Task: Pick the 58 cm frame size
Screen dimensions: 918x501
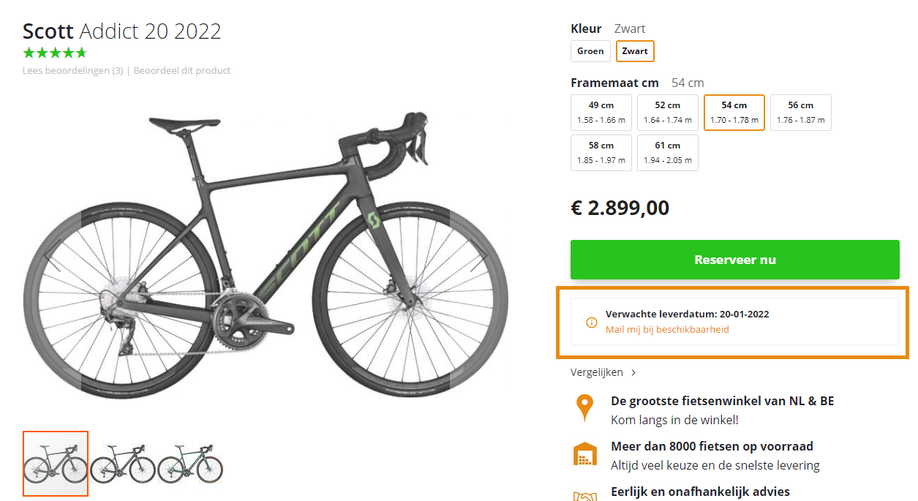Action: coord(601,153)
